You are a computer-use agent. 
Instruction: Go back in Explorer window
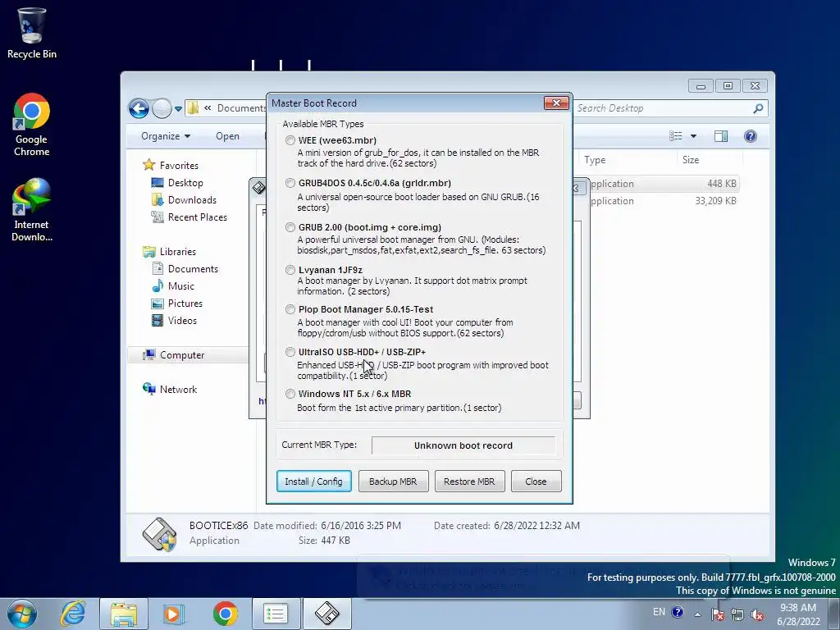(x=139, y=109)
